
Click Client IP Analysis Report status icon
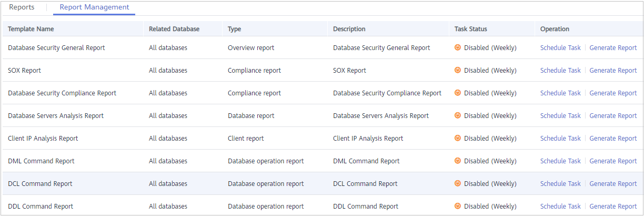click(458, 138)
